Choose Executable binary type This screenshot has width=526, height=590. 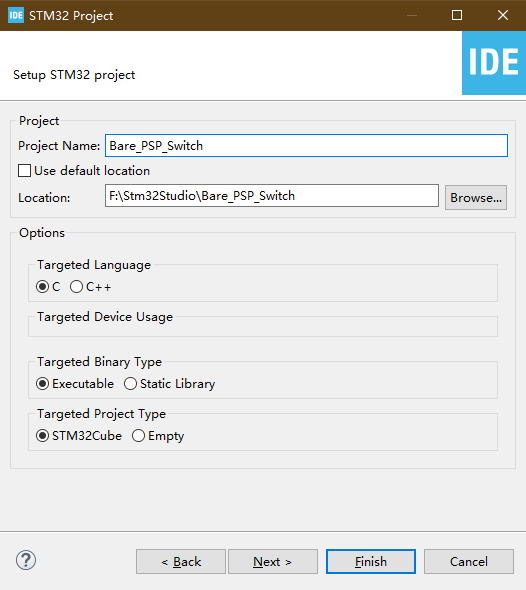tap(43, 384)
